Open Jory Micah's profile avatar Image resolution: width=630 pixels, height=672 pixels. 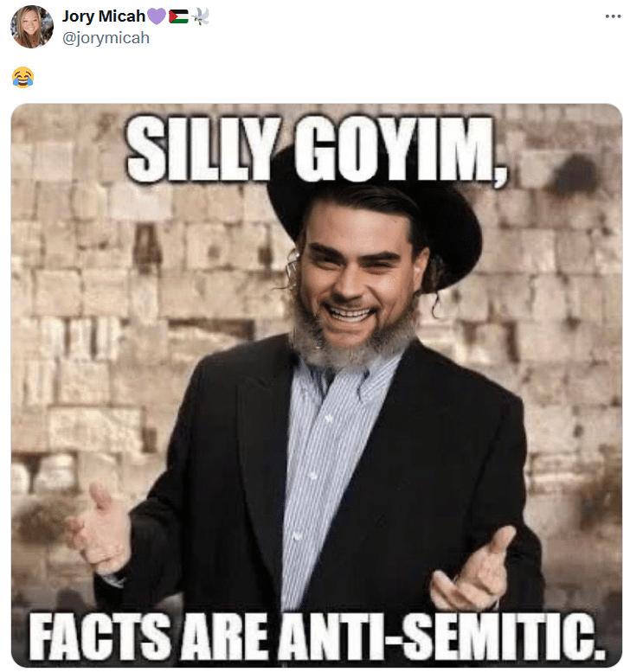coord(32,27)
